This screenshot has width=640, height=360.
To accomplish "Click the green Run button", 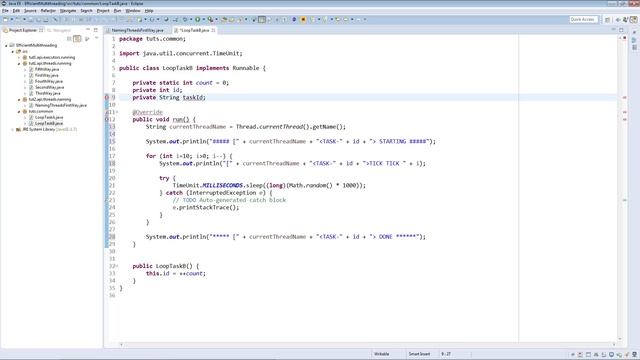I will point(198,19).
